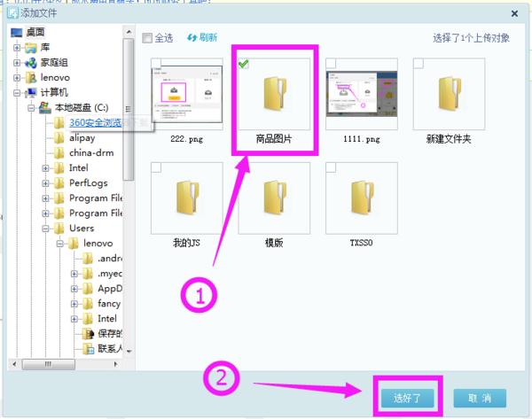Toggle the 全选 select-all checkbox
This screenshot has width=532, height=419.
[147, 38]
